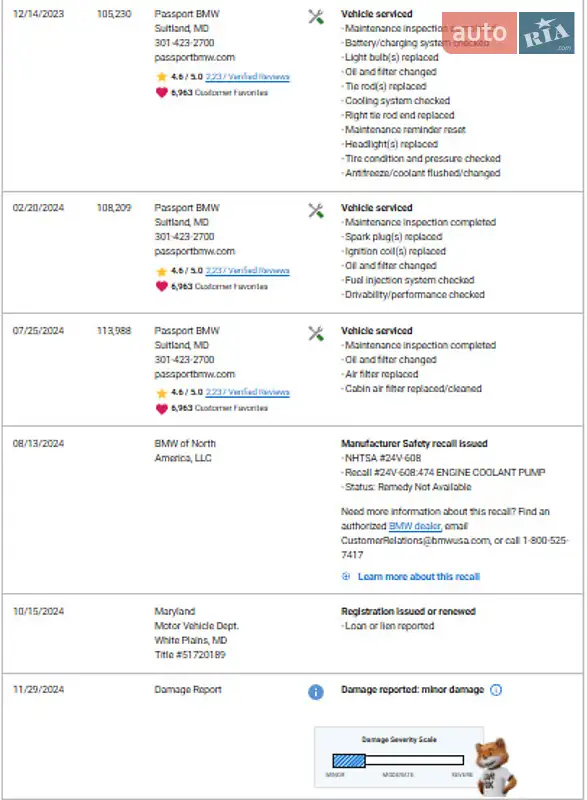The width and height of the screenshot is (587, 800).
Task: Click the Damage Severity Scale bar
Action: 398,761
